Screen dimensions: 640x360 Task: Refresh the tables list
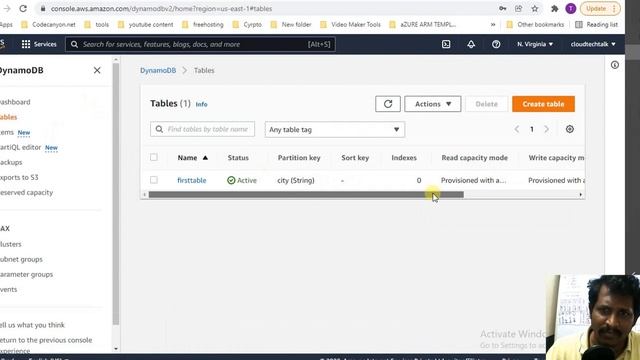388,104
